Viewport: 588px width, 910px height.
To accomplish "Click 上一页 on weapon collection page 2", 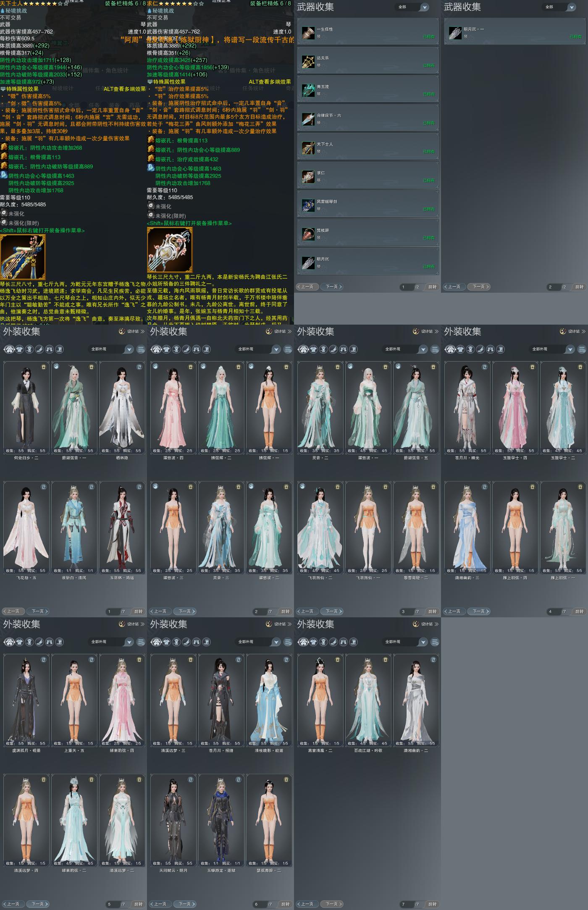I will 454,287.
